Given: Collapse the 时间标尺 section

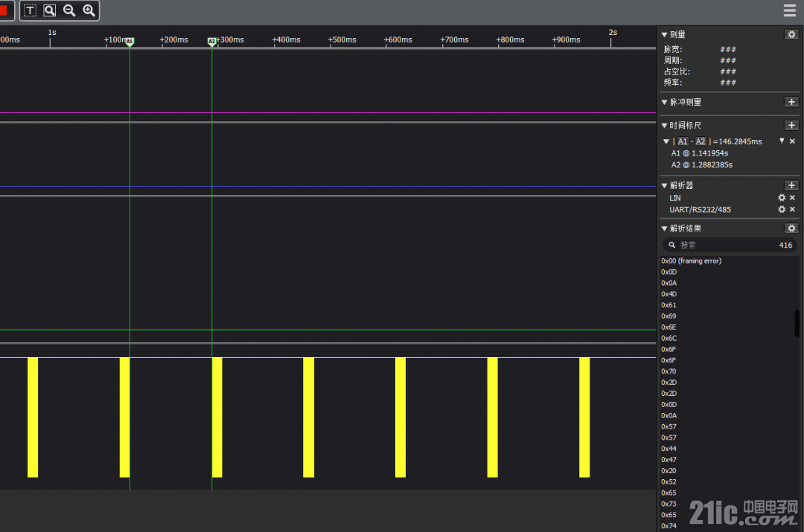Looking at the screenshot, I should point(665,126).
